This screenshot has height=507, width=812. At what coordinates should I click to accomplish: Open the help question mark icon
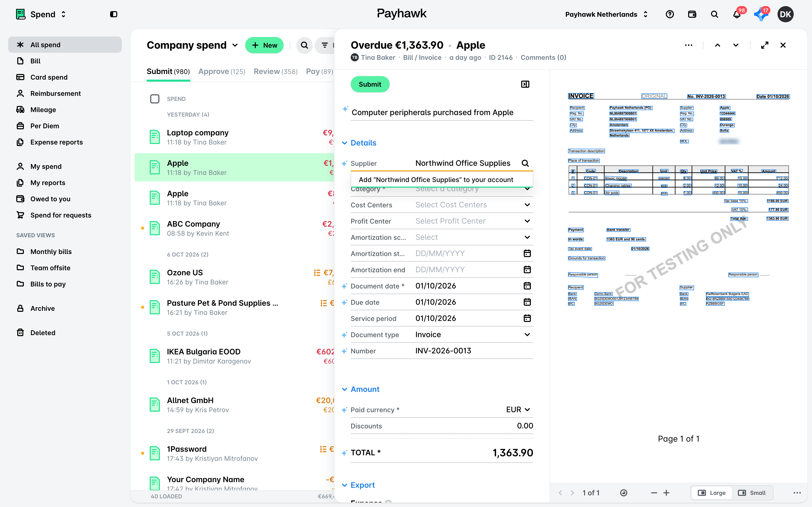click(670, 14)
